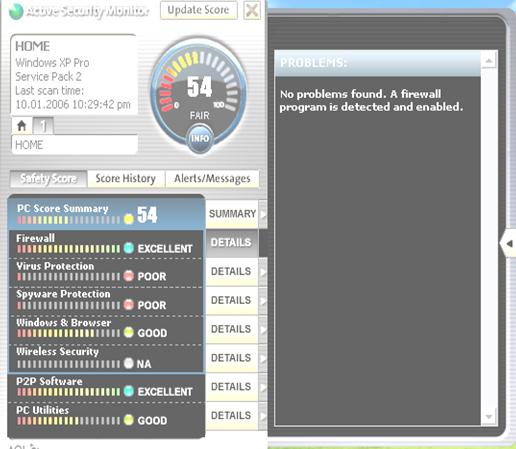
Task: Select the PC Utilities row label
Action: point(43,410)
